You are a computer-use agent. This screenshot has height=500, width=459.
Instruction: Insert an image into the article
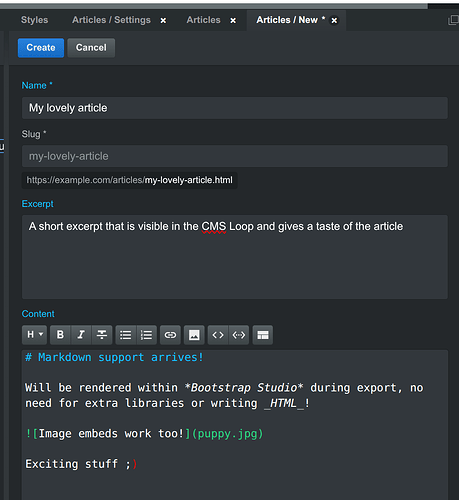pos(194,335)
